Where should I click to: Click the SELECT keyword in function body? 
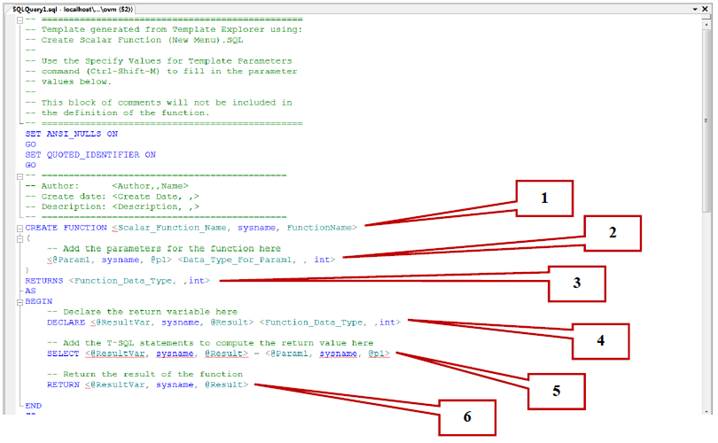click(x=62, y=354)
